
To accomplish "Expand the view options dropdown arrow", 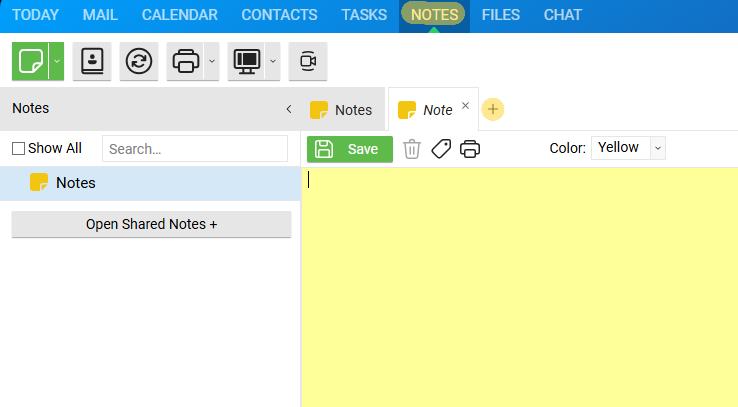I will pos(273,61).
